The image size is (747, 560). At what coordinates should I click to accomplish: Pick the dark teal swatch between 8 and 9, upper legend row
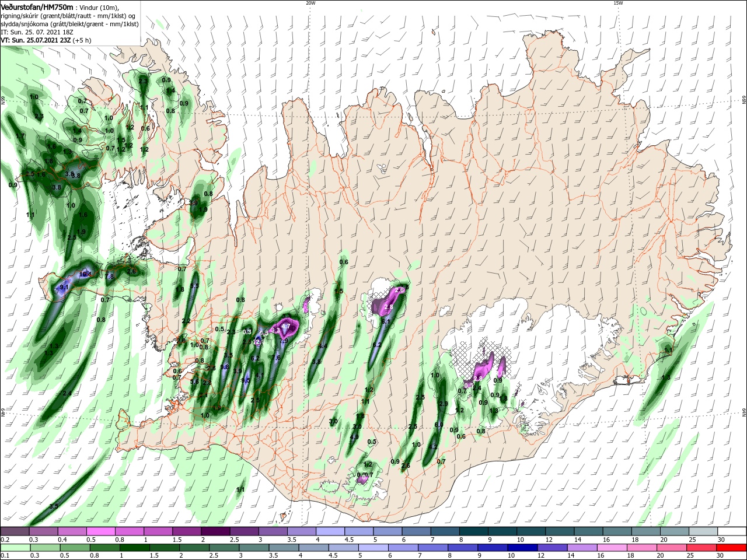coord(473,531)
